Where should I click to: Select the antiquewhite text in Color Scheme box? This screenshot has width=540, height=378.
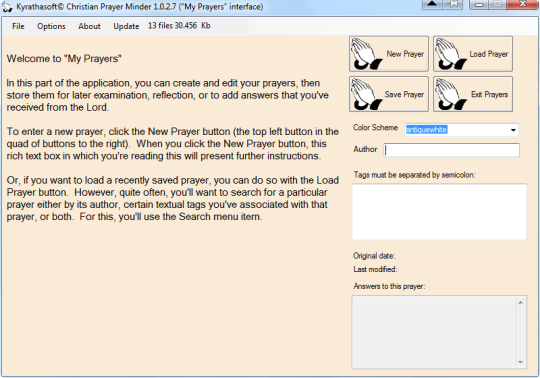point(426,130)
